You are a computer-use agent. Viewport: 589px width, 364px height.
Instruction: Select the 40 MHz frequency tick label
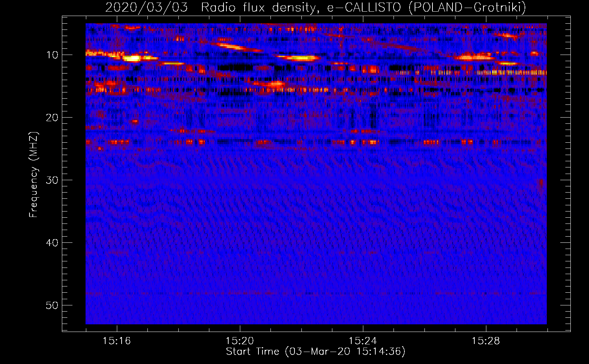pos(52,243)
